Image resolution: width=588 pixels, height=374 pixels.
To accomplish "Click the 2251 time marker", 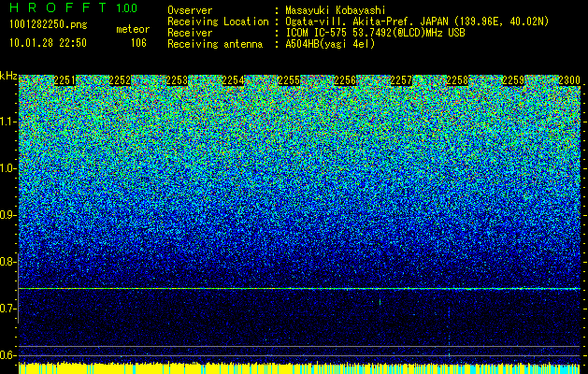I will pyautogui.click(x=65, y=80).
